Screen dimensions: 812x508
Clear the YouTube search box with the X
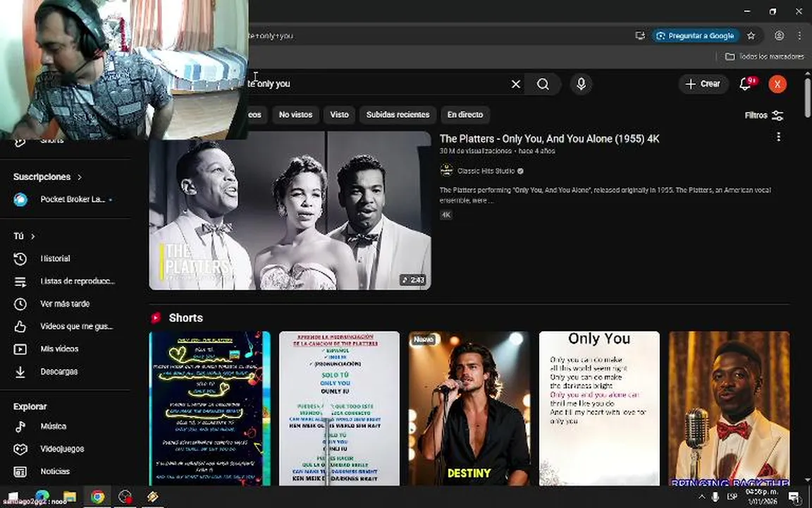pyautogui.click(x=516, y=84)
